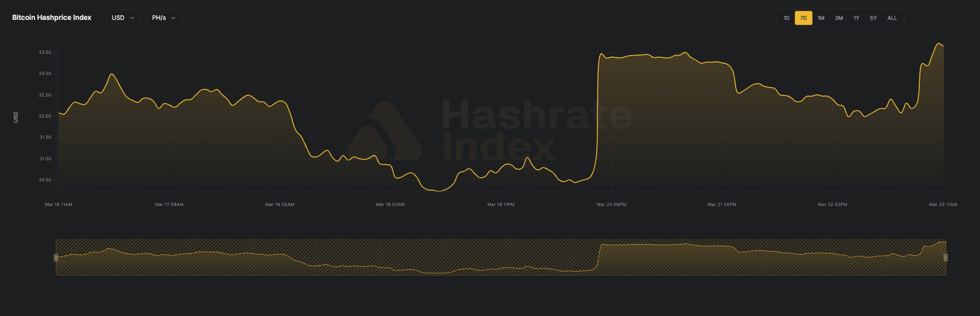The image size is (980, 316).
Task: Click the Mar 18 05AM axis label
Action: pyautogui.click(x=280, y=204)
